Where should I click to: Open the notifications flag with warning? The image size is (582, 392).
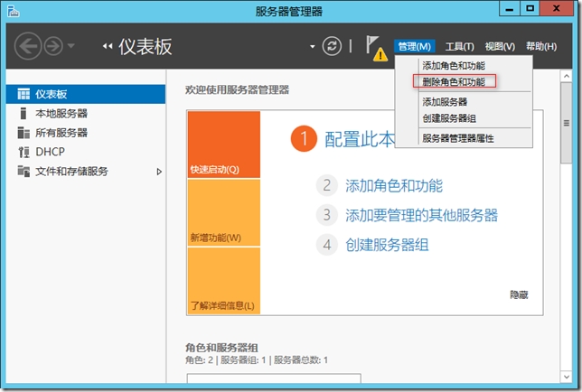tap(376, 48)
